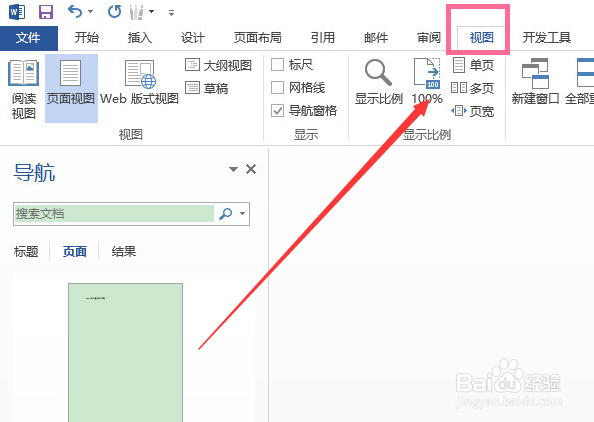Switch to the 页面布局 tab
Viewport: 594px width, 422px height.
tap(258, 38)
